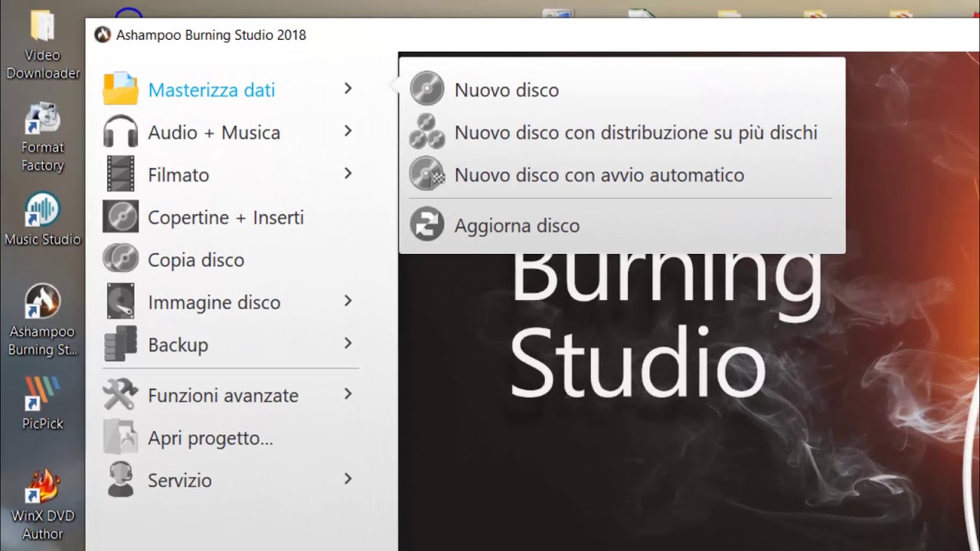Open Ashampoo Burning Studio desktop shortcut
Screen dimensions: 980x551
[43, 321]
